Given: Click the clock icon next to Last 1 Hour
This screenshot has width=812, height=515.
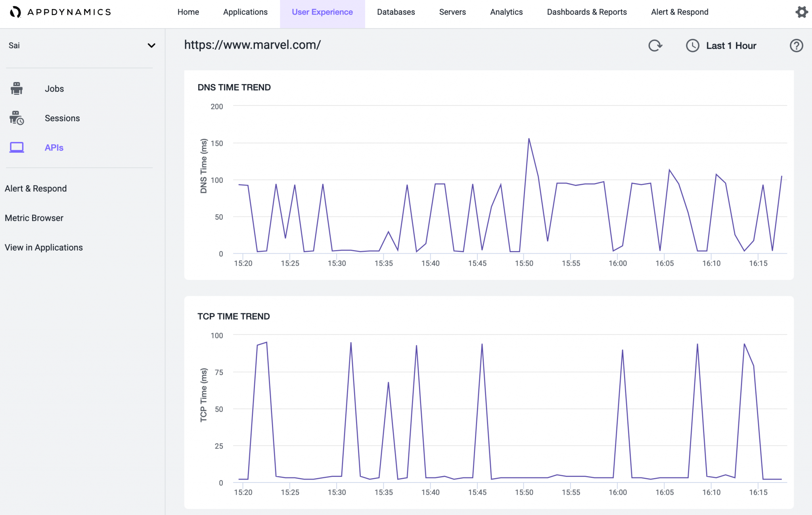Looking at the screenshot, I should click(692, 46).
